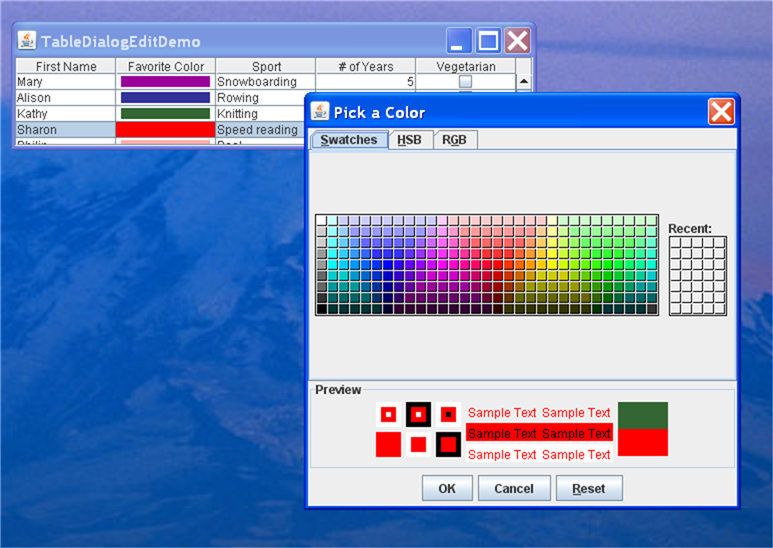Pick the black swatch at palette bottom-left
The image size is (773, 548).
tap(321, 309)
